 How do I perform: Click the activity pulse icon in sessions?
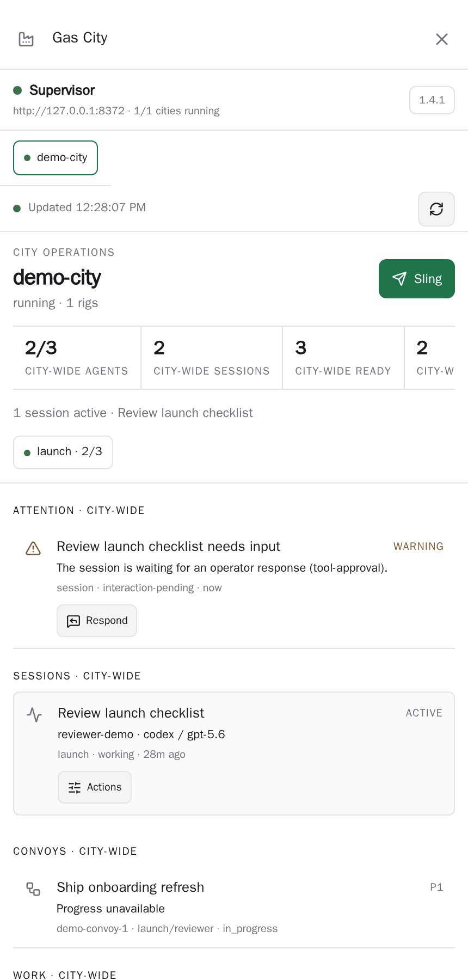34,714
